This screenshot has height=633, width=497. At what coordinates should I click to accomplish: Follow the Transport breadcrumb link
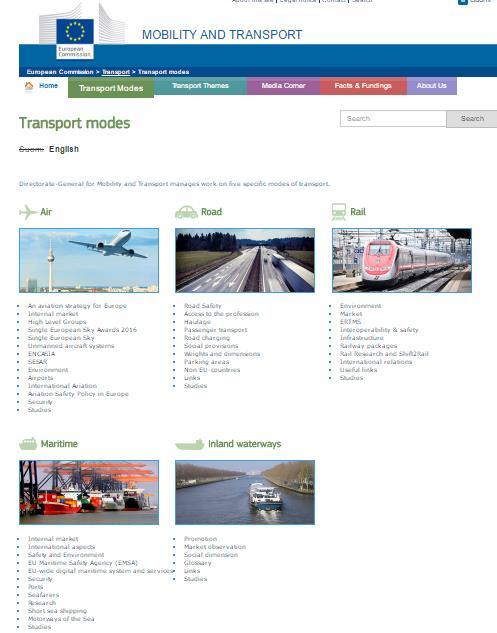[116, 72]
